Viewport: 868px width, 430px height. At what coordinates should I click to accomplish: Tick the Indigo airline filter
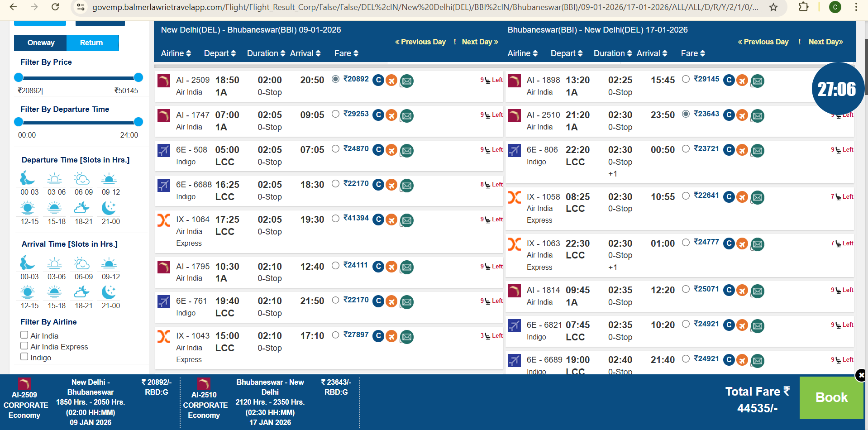pyautogui.click(x=24, y=357)
